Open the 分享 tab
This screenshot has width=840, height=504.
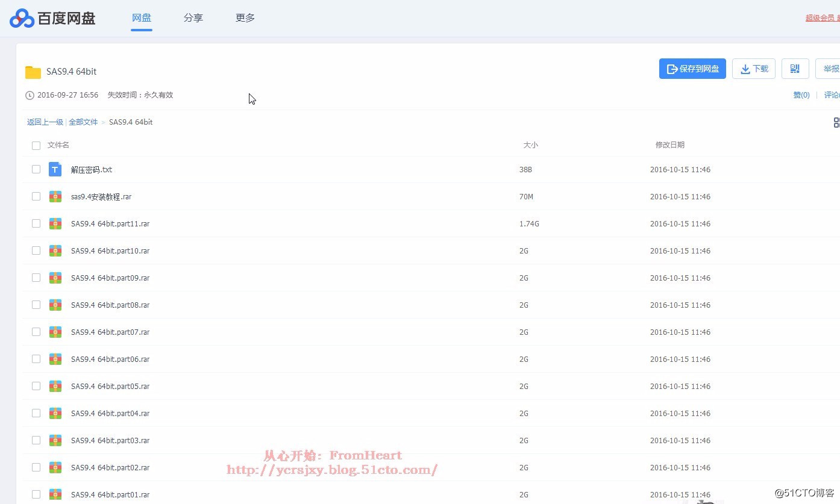pos(193,18)
